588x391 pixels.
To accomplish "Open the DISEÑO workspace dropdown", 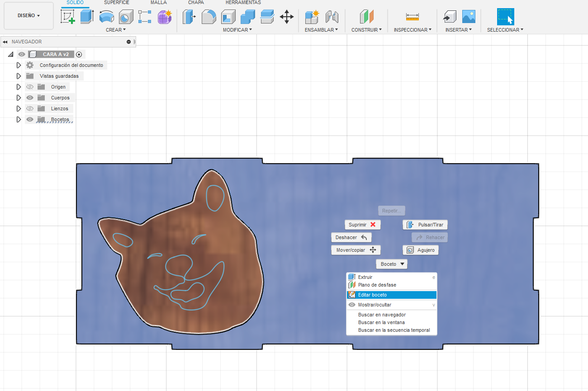I will [x=28, y=15].
